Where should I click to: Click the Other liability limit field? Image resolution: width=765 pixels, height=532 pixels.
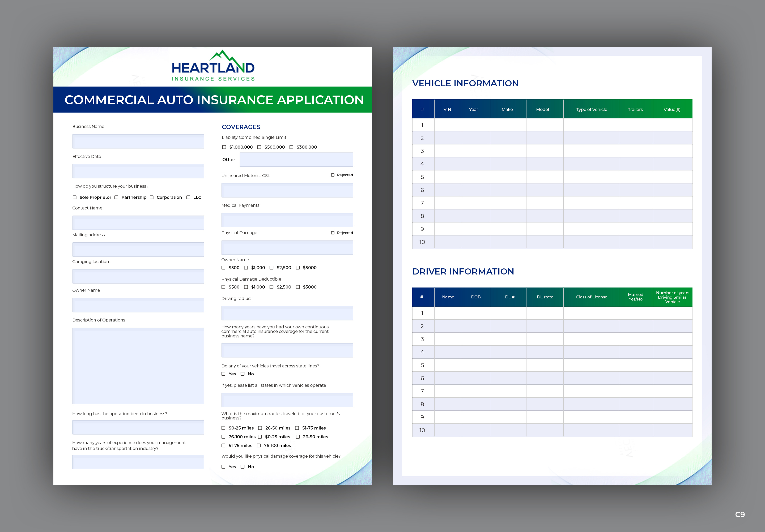(296, 160)
